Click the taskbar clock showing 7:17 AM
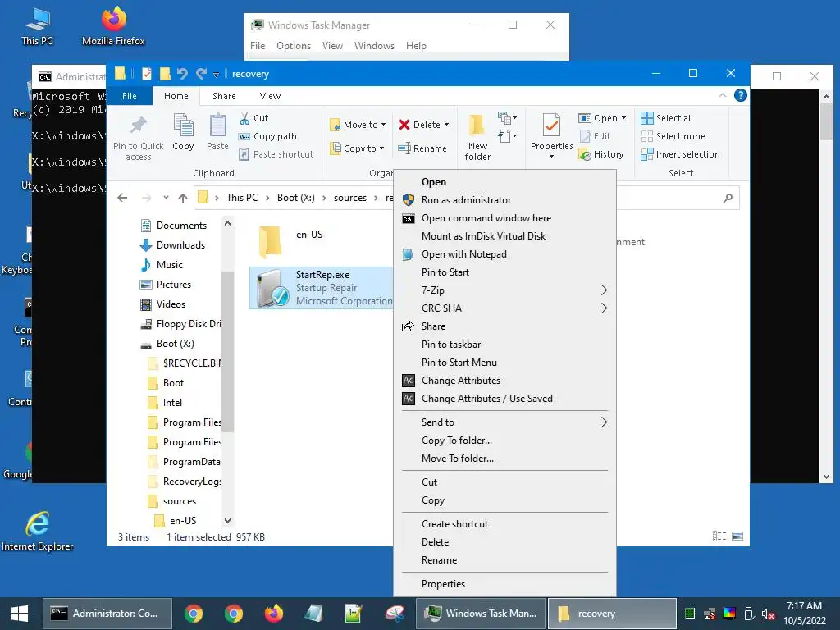 [804, 614]
